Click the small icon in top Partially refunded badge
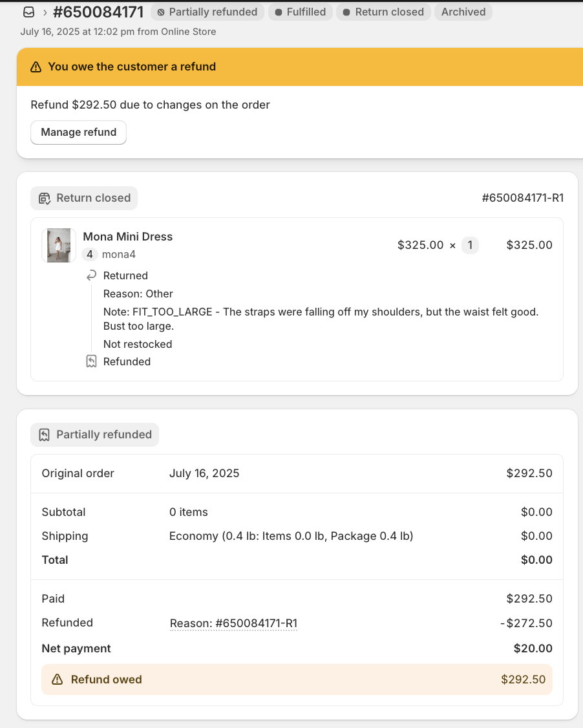 point(161,12)
